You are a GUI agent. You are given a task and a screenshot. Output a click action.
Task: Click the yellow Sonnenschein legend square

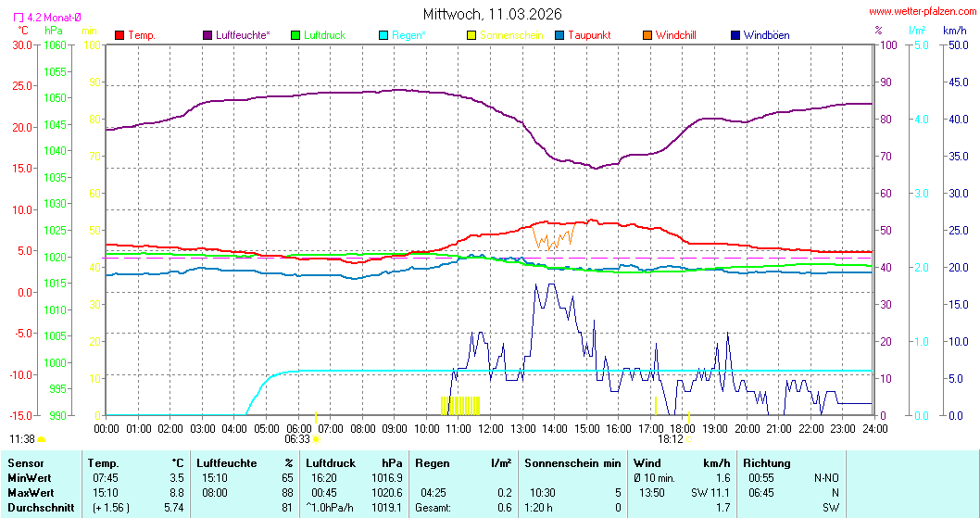[x=471, y=35]
